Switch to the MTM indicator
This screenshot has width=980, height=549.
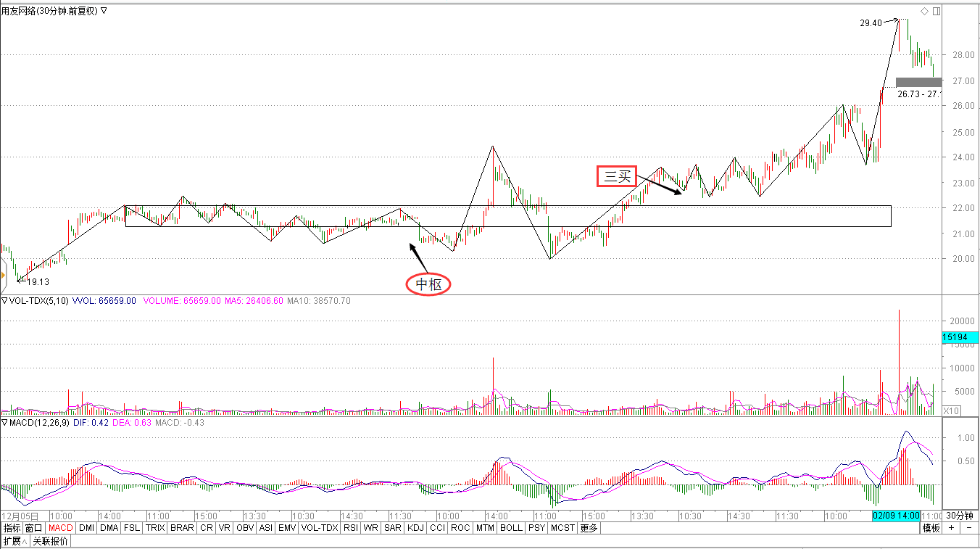click(485, 528)
